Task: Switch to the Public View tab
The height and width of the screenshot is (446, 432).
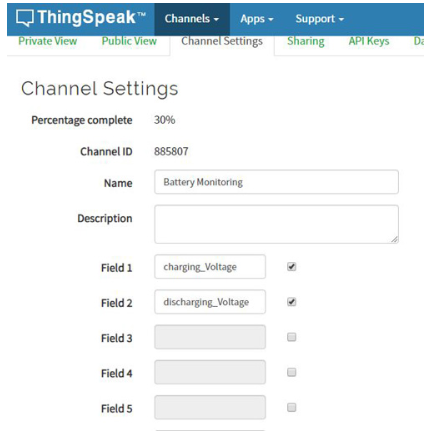Action: (x=129, y=41)
